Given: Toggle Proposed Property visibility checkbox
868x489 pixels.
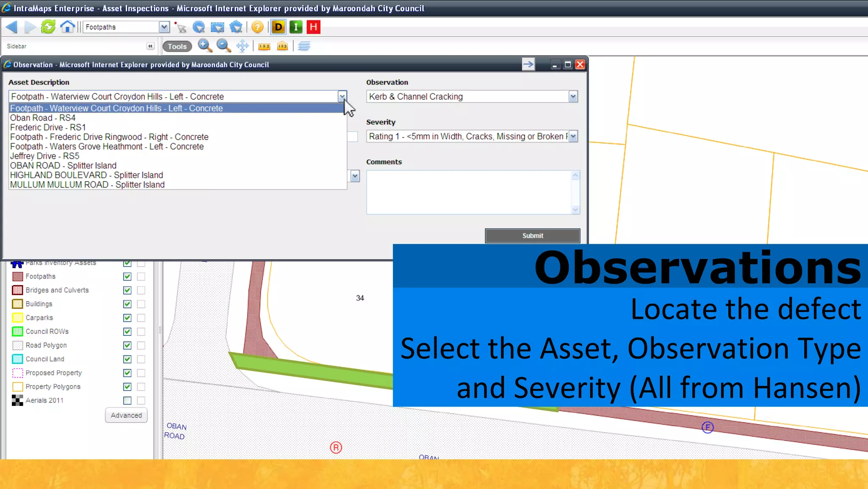Looking at the screenshot, I should pos(127,373).
